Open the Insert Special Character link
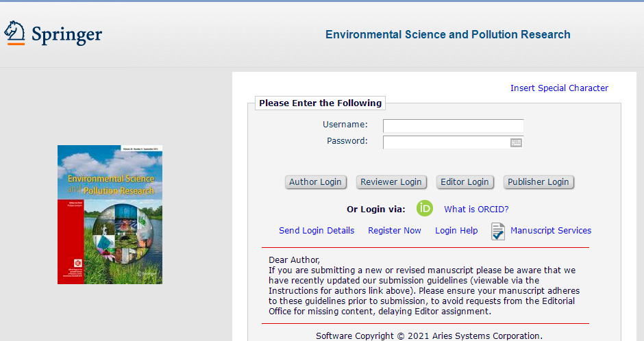The width and height of the screenshot is (644, 341). [x=559, y=88]
